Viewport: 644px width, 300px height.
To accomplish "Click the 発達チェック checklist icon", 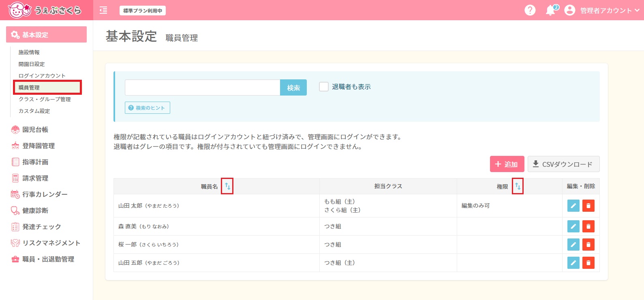I will tap(15, 227).
